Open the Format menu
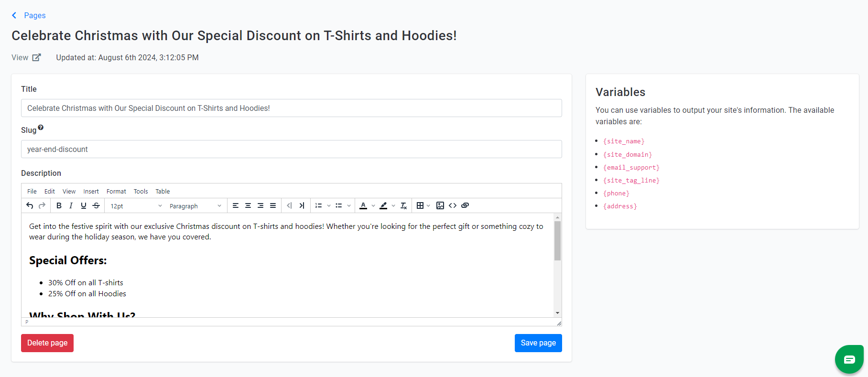868x377 pixels. 116,191
